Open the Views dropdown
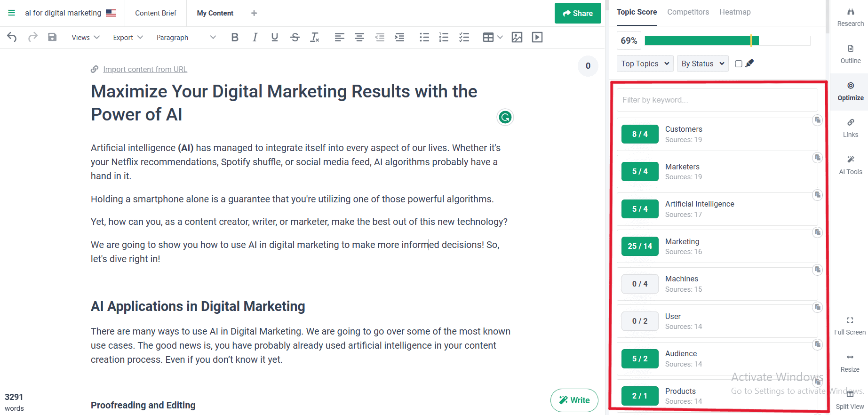The width and height of the screenshot is (868, 415). click(86, 37)
